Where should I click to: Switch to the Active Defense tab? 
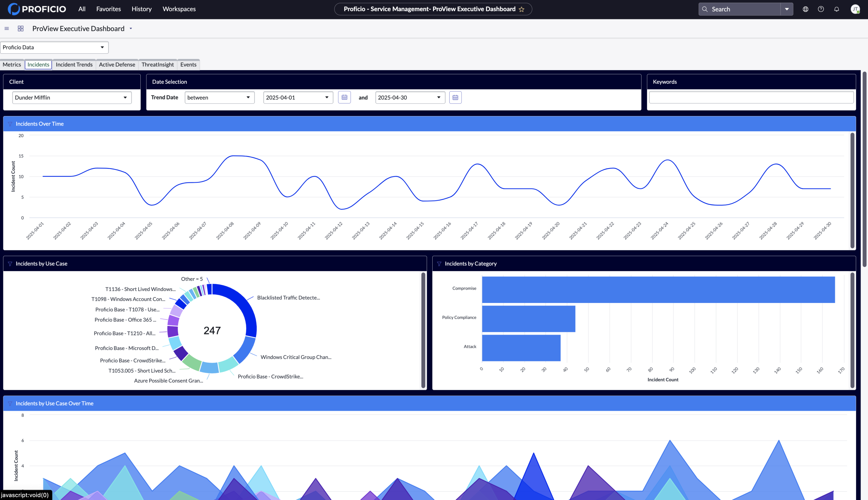coord(117,64)
